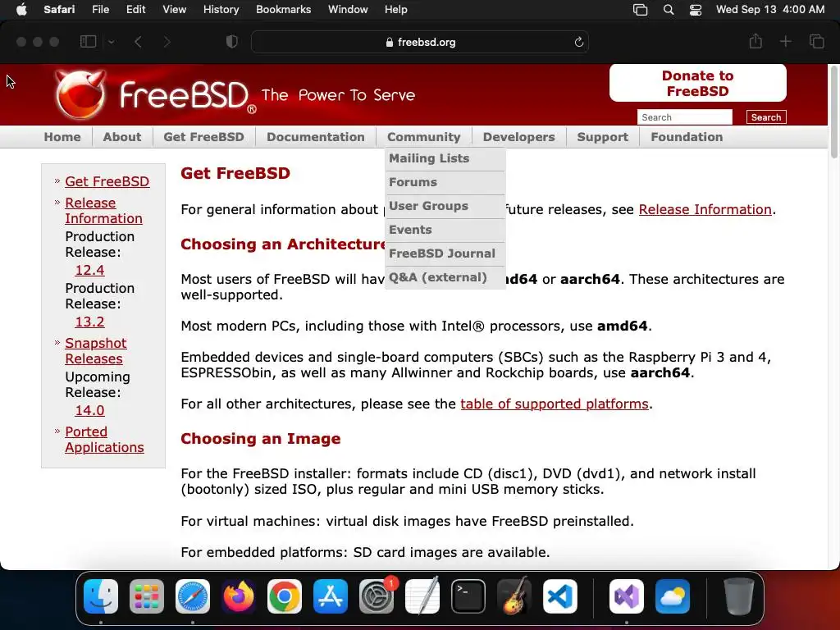
Task: Click the Stage Manager icon in menu bar
Action: 640,10
